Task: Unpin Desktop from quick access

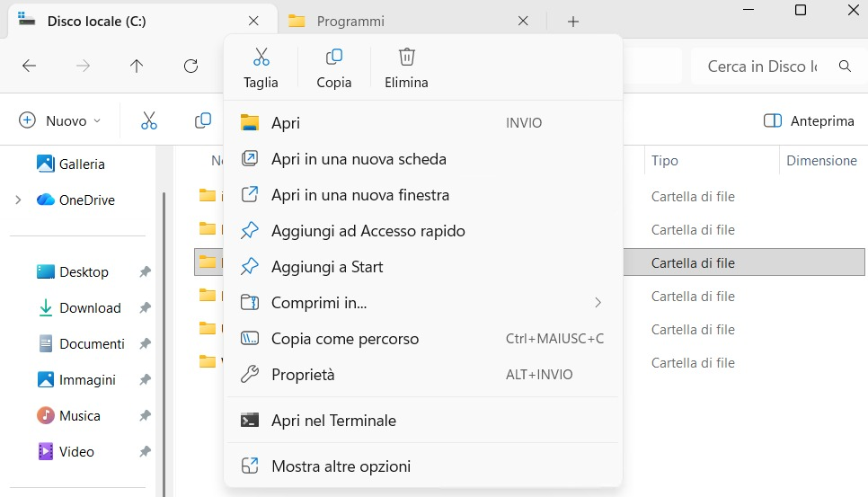Action: pyautogui.click(x=145, y=272)
